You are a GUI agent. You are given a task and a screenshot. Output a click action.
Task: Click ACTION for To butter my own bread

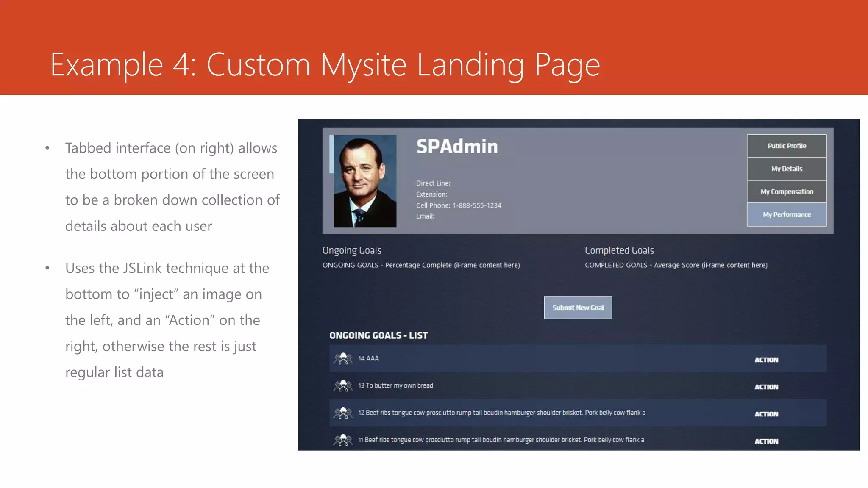pyautogui.click(x=766, y=387)
